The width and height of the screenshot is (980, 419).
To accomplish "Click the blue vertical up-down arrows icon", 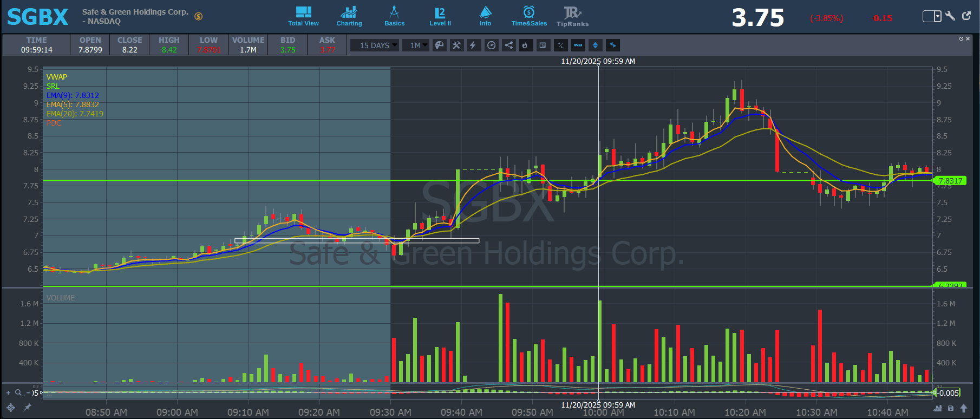I will click(x=595, y=45).
